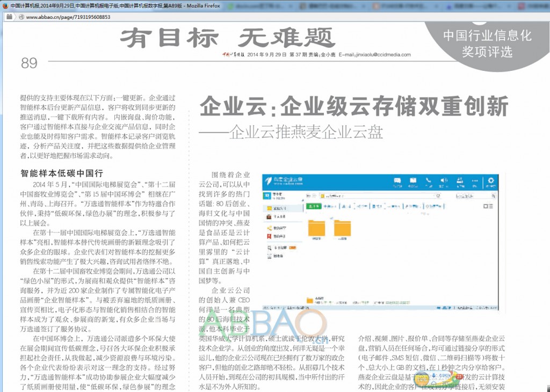This screenshot has height=392, width=550.
Task: Click the settings gear in cloud app header
Action: (490, 181)
